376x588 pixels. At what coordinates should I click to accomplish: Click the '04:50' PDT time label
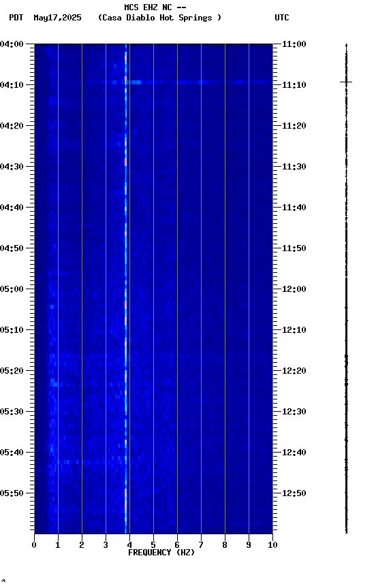(x=12, y=248)
